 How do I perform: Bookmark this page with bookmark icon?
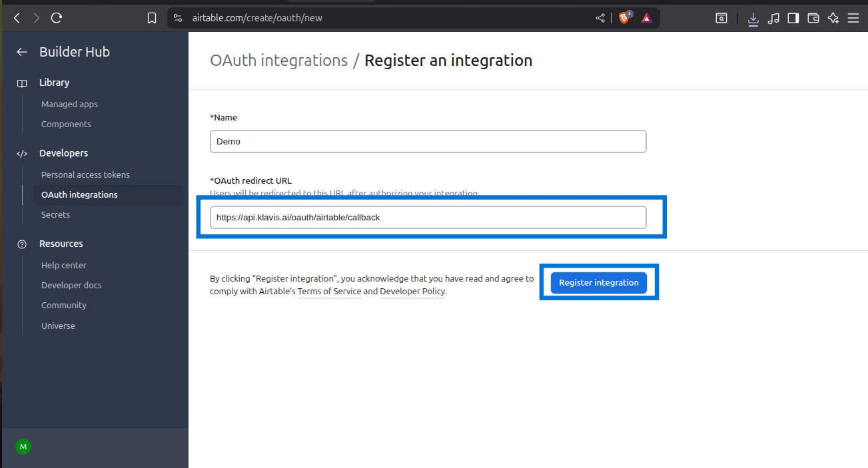pos(152,18)
